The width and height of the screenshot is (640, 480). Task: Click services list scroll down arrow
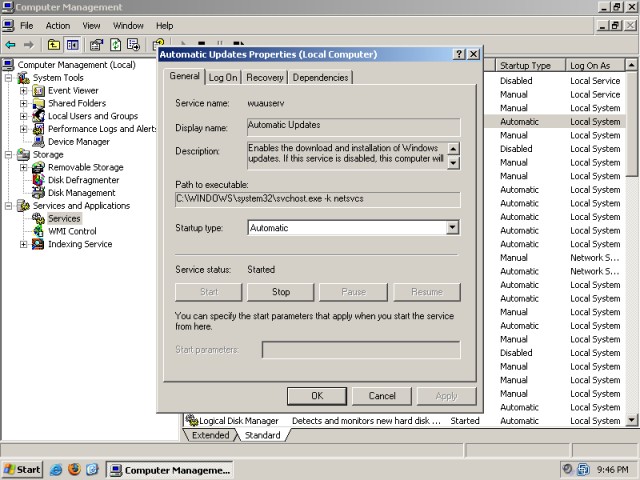(x=631, y=420)
